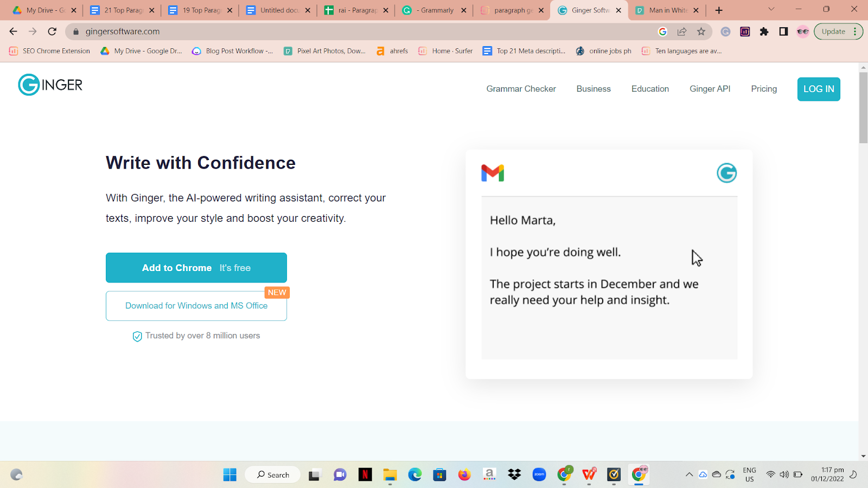868x488 pixels.
Task: Click the taskbar Search box
Action: [272, 474]
